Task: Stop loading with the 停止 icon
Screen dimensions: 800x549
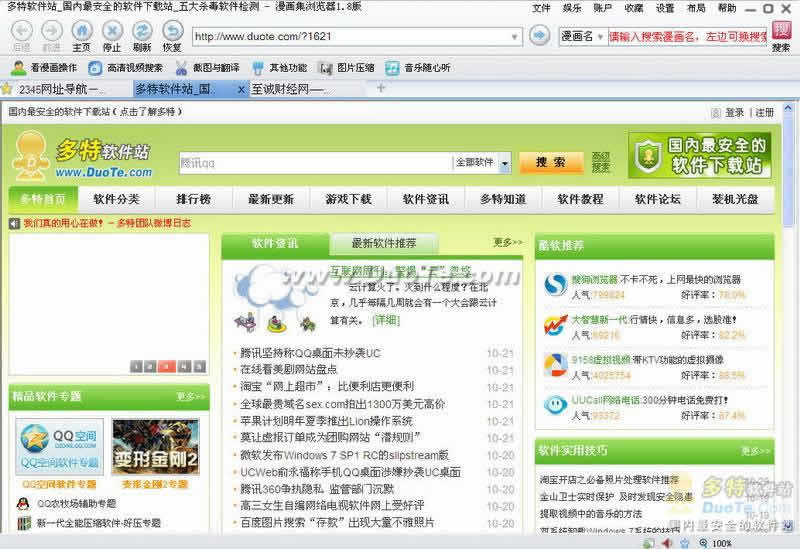Action: point(112,32)
